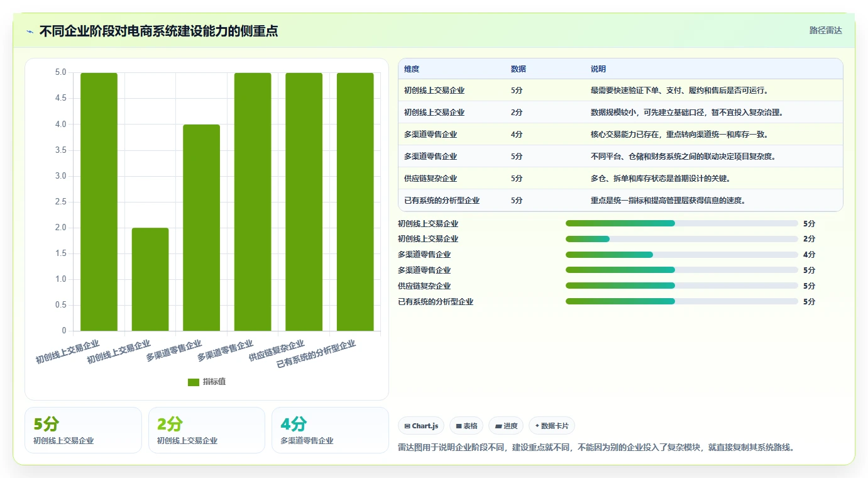Image resolution: width=868 pixels, height=478 pixels.
Task: Click the bar above 已有系统的分析型企业 axis label
Action: (355, 202)
